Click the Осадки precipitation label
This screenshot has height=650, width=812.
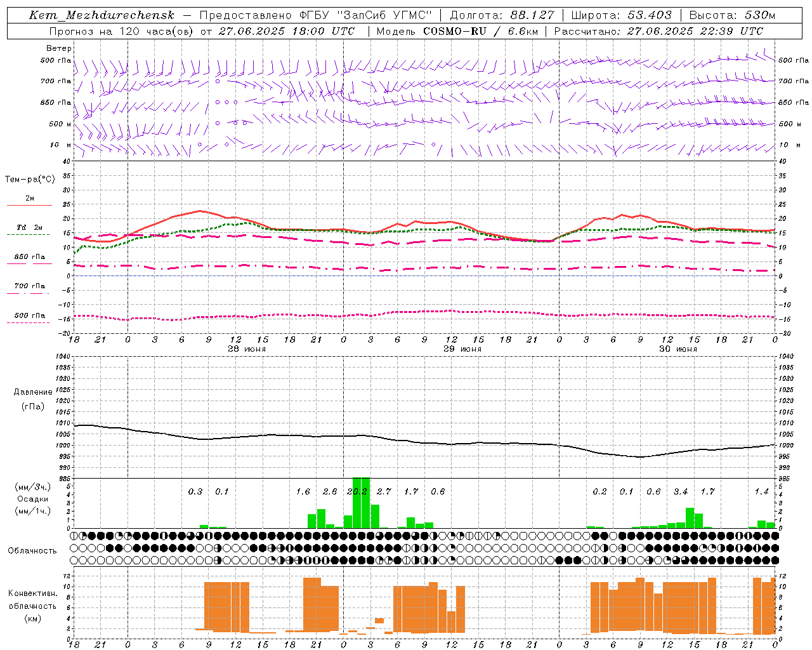click(x=32, y=499)
